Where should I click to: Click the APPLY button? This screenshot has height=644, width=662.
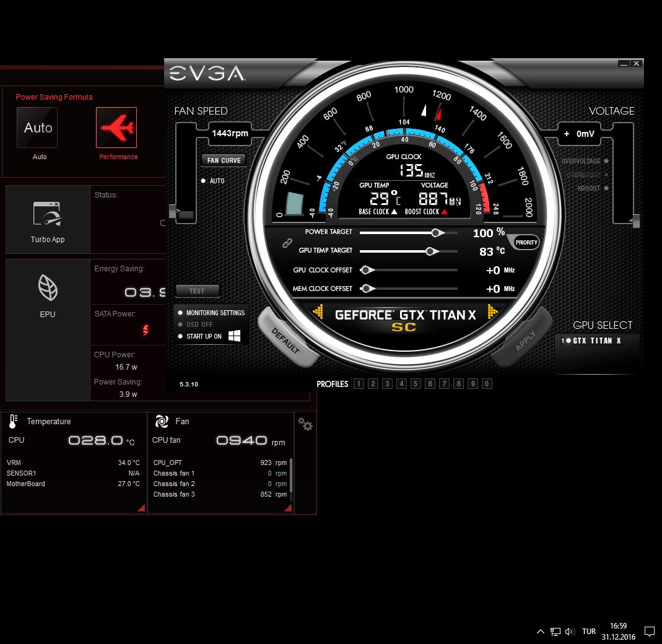[x=523, y=340]
